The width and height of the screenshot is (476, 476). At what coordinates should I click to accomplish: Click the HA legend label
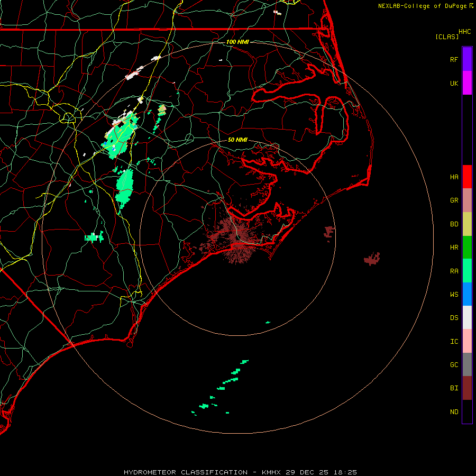click(454, 177)
